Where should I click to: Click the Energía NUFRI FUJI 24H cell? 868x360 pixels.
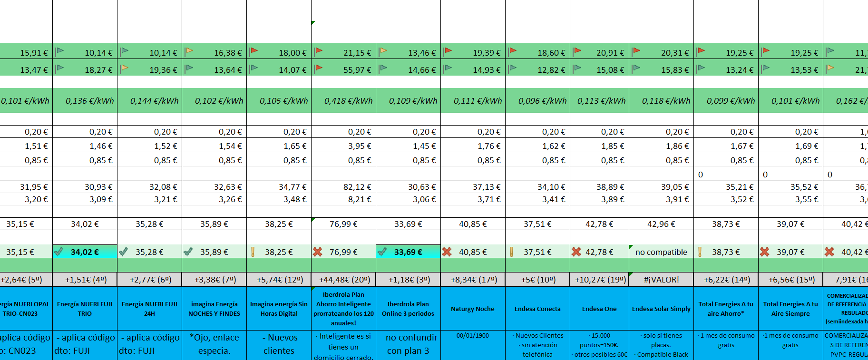[150, 309]
